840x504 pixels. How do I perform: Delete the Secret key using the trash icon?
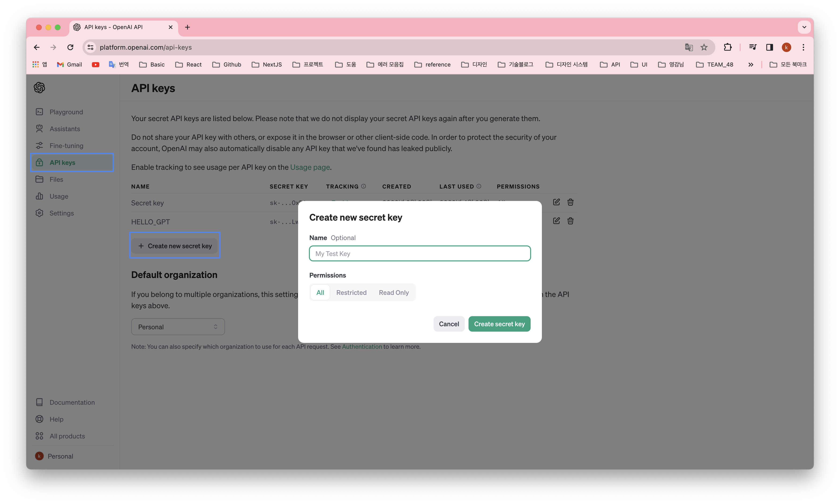[570, 202]
